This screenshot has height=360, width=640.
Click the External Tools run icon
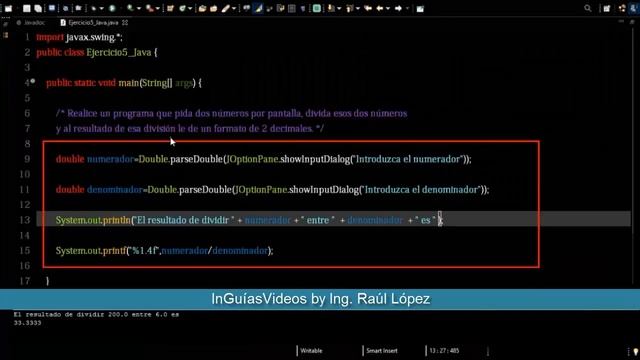(149, 8)
